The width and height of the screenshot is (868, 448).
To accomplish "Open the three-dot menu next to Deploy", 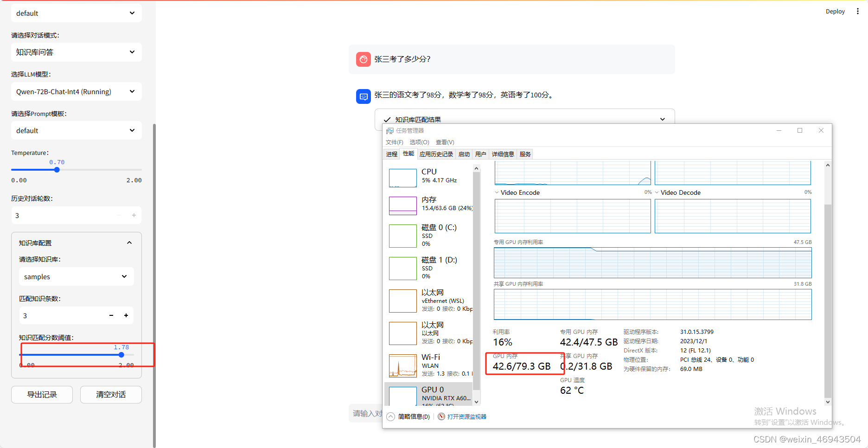I will tap(858, 12).
